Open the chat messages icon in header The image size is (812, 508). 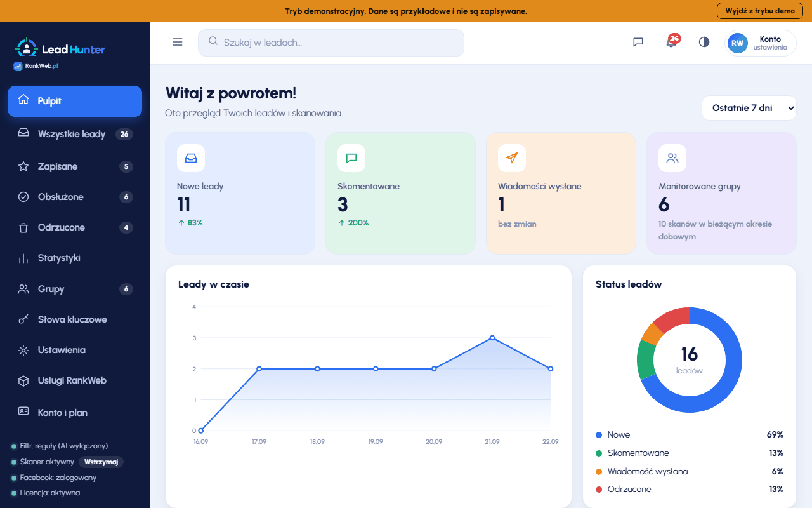coord(638,42)
